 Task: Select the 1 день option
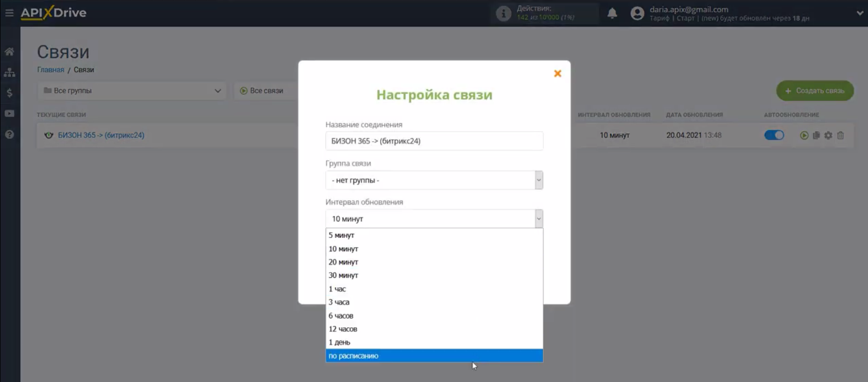pos(434,342)
